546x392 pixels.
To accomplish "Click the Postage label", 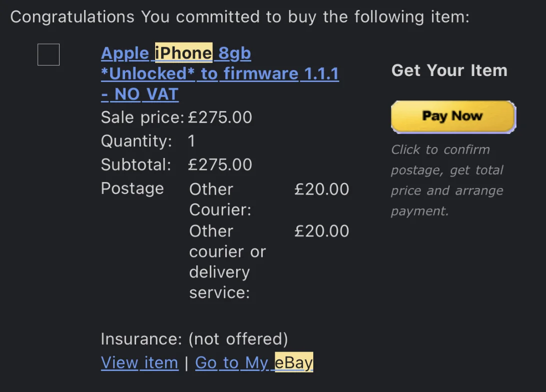I will pos(132,188).
